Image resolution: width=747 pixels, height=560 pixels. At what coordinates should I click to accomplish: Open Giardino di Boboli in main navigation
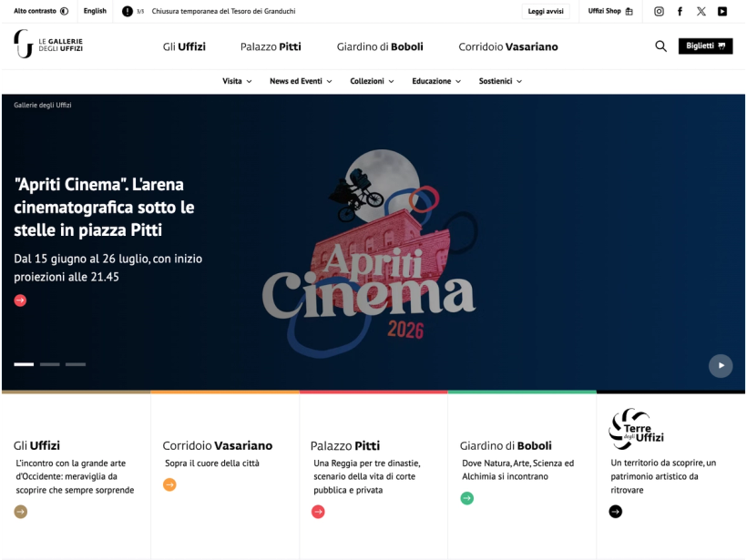click(380, 46)
